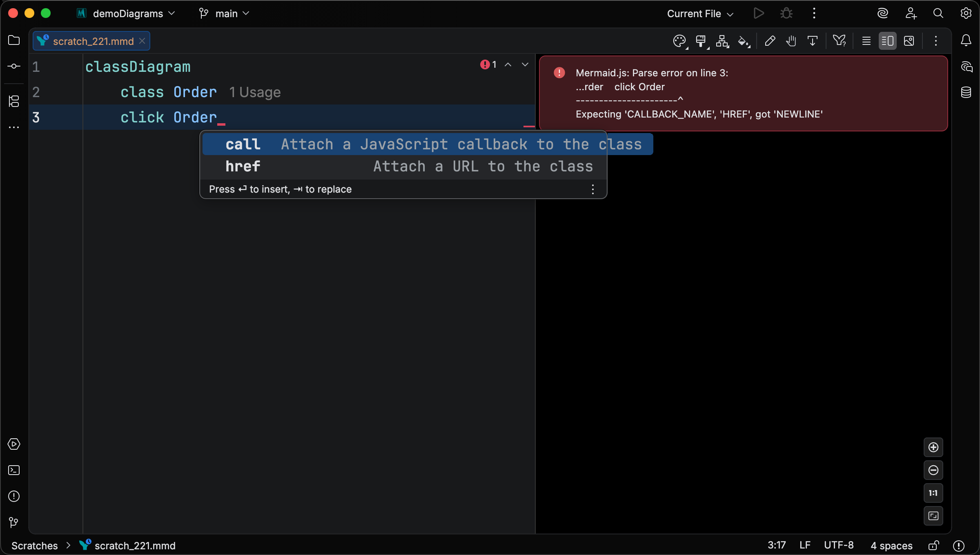
Task: Click the branch filter toolbar icon
Action: pos(840,41)
